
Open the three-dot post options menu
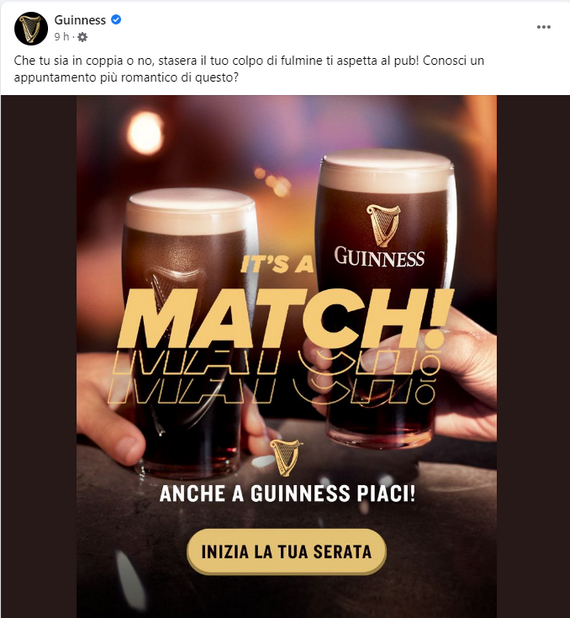point(544,27)
